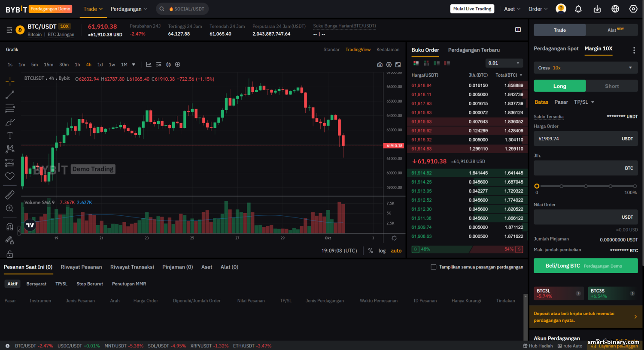Open the Riwayat Pesanan tab

point(81,267)
